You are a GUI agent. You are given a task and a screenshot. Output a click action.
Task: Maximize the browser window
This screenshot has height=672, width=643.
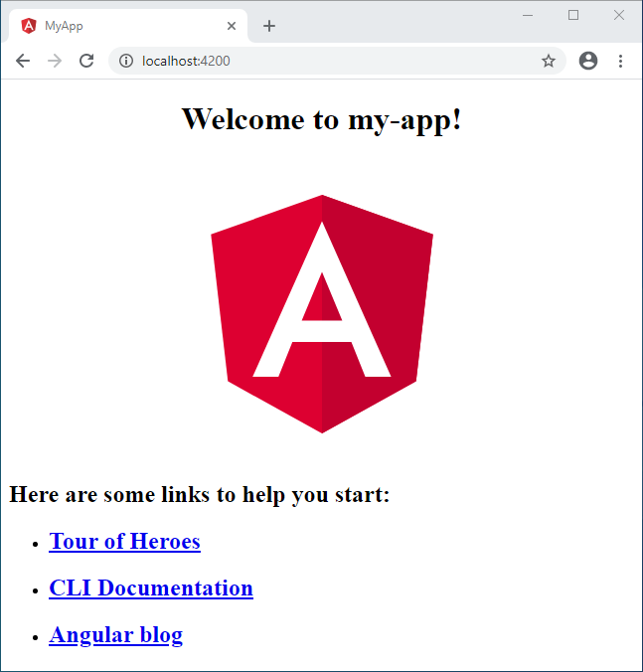pyautogui.click(x=573, y=16)
